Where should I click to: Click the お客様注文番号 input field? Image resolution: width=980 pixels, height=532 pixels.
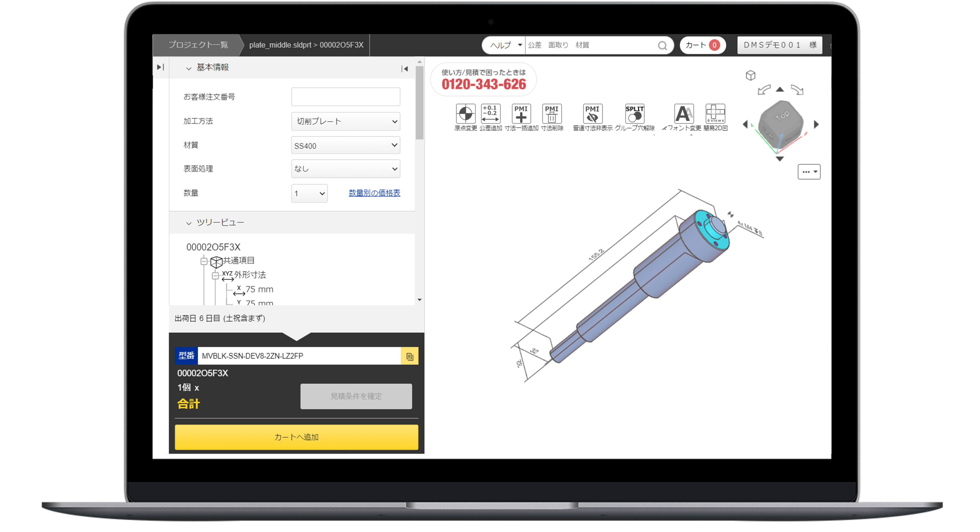tap(346, 97)
